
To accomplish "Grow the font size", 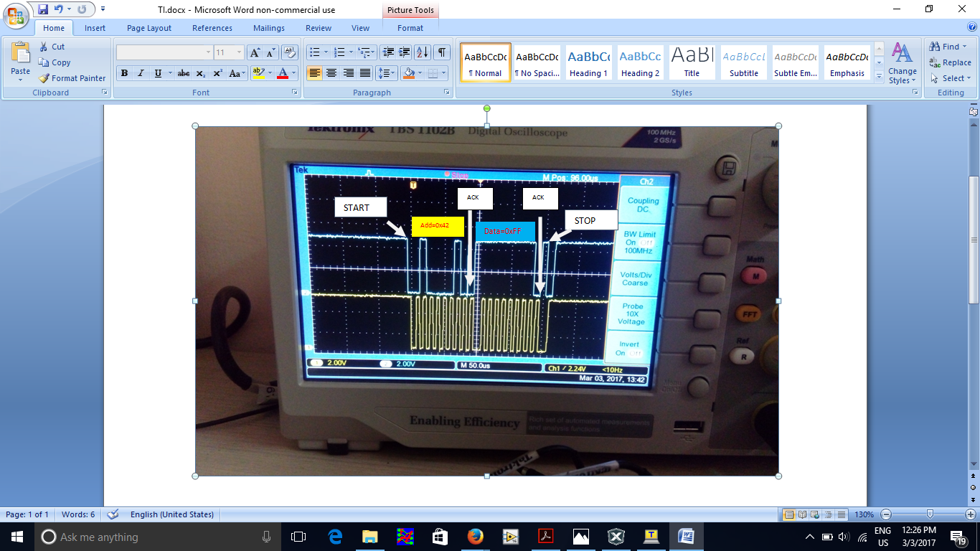I will 255,52.
